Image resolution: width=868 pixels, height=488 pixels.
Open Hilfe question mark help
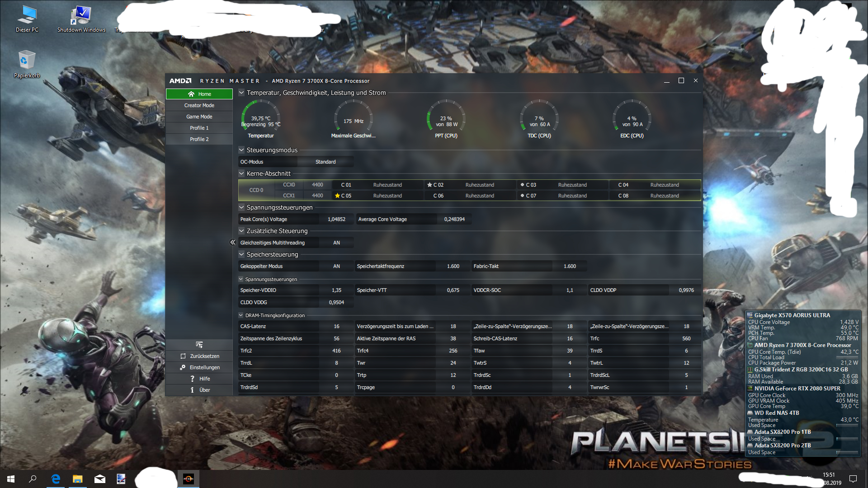tap(193, 379)
